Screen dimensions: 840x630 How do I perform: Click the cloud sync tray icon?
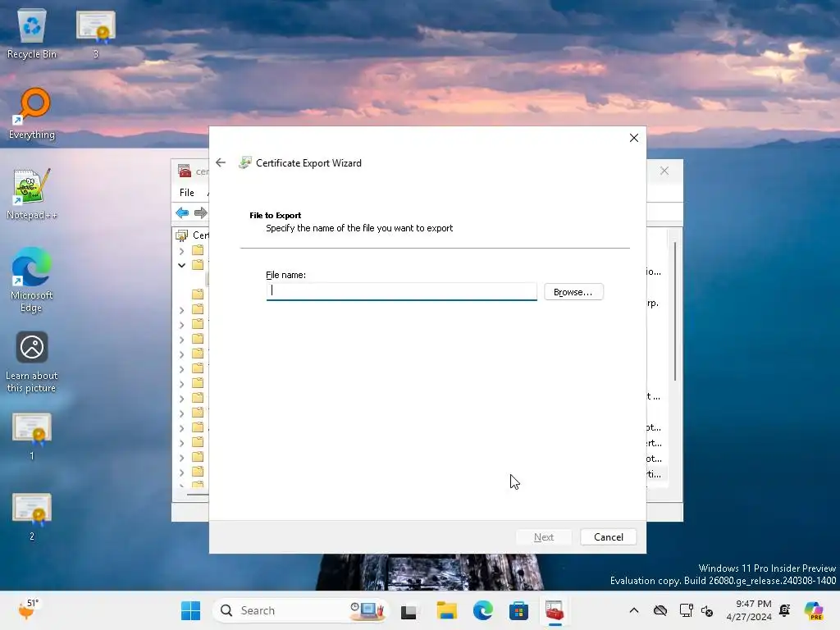coord(660,610)
